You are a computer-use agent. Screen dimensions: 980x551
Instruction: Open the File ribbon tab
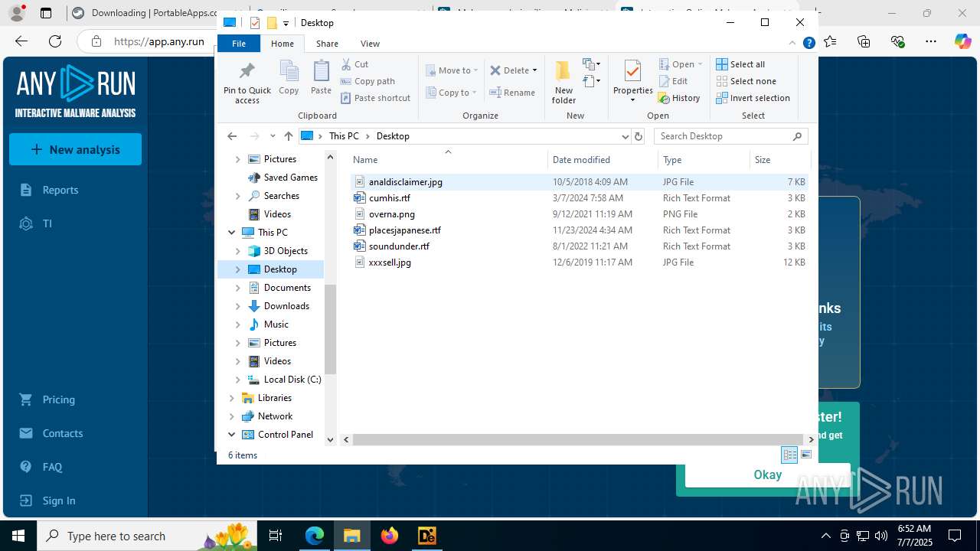coord(239,44)
